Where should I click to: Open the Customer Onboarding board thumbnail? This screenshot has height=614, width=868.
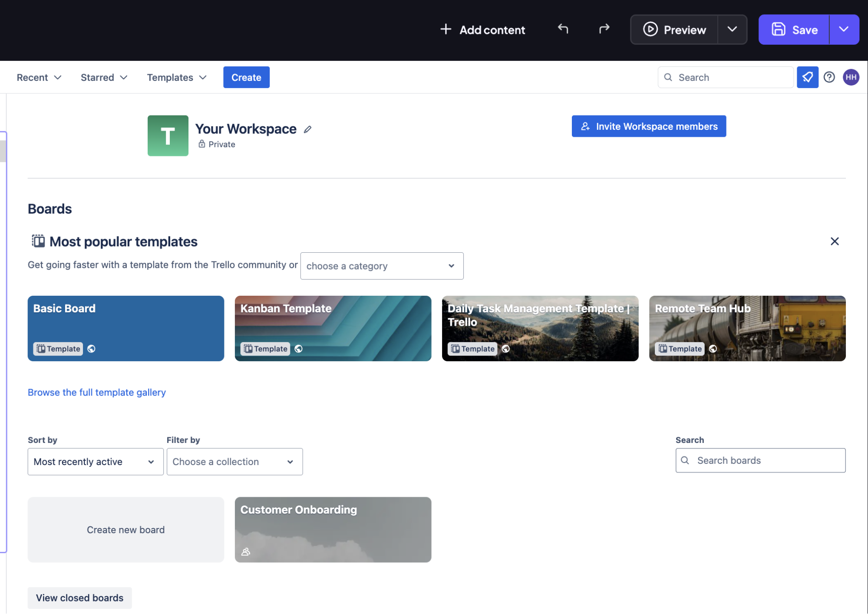[x=333, y=529]
